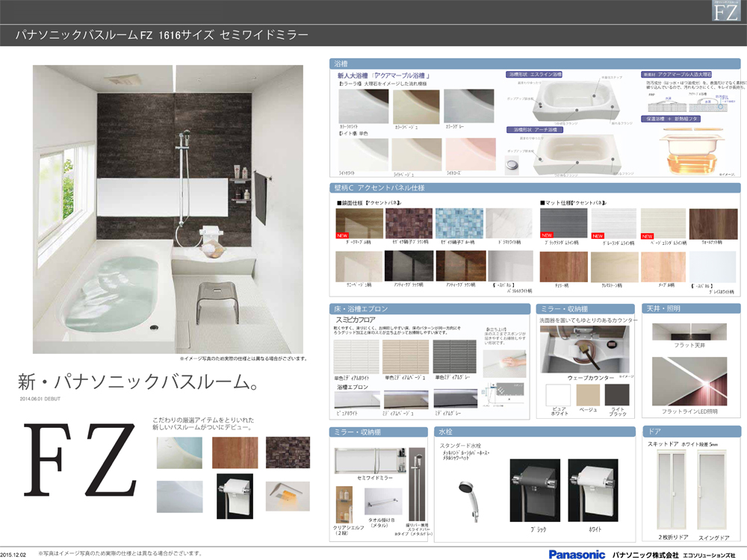Choose the ウォールナット柄 wood swatch
This screenshot has height=560, width=747.
713,223
